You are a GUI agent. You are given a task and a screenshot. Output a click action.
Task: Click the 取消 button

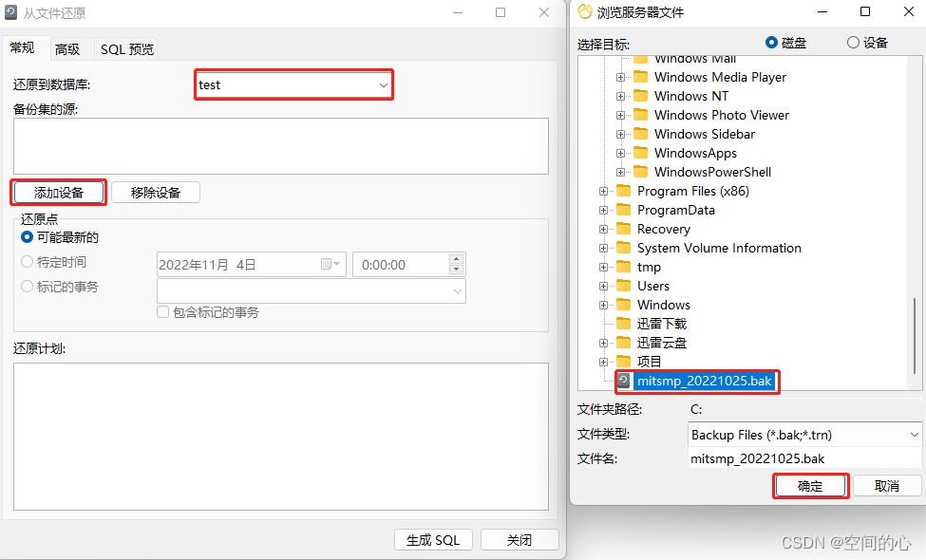tap(886, 486)
